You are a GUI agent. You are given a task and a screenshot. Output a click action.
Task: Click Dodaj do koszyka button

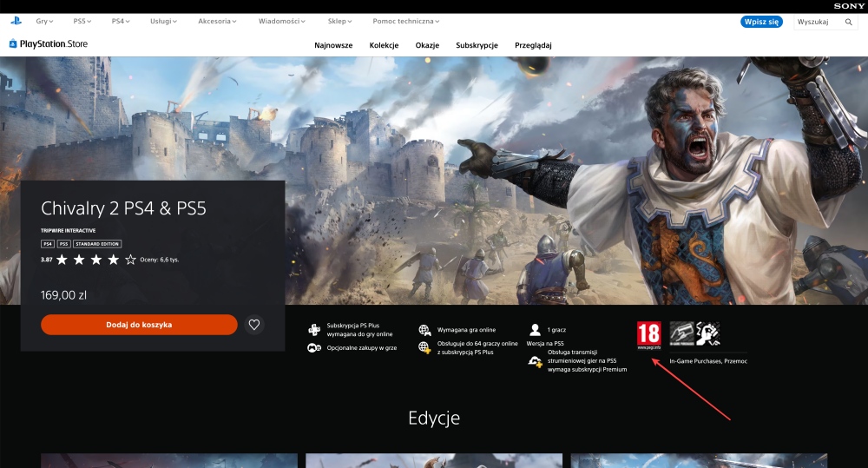[x=139, y=325]
